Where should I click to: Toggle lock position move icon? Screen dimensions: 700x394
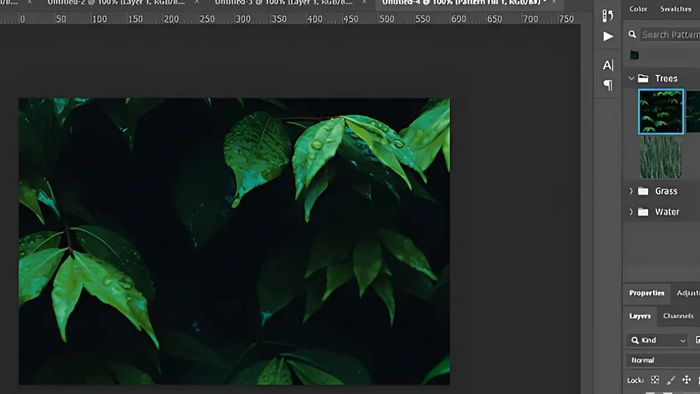click(x=686, y=380)
